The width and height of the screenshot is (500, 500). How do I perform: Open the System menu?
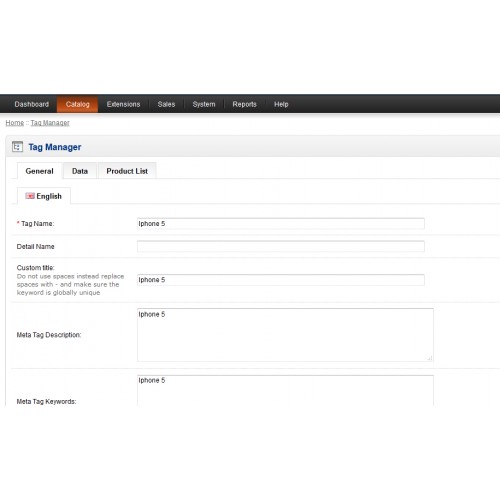tap(204, 104)
